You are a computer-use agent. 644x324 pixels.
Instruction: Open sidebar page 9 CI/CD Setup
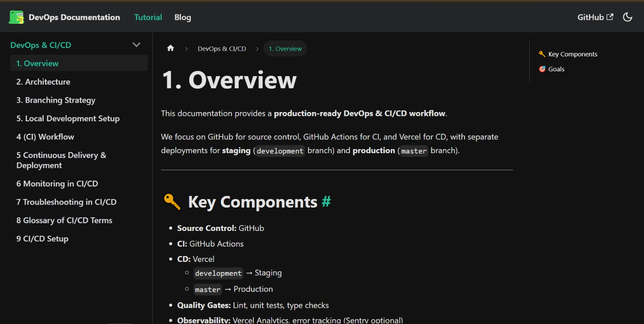(x=79, y=239)
